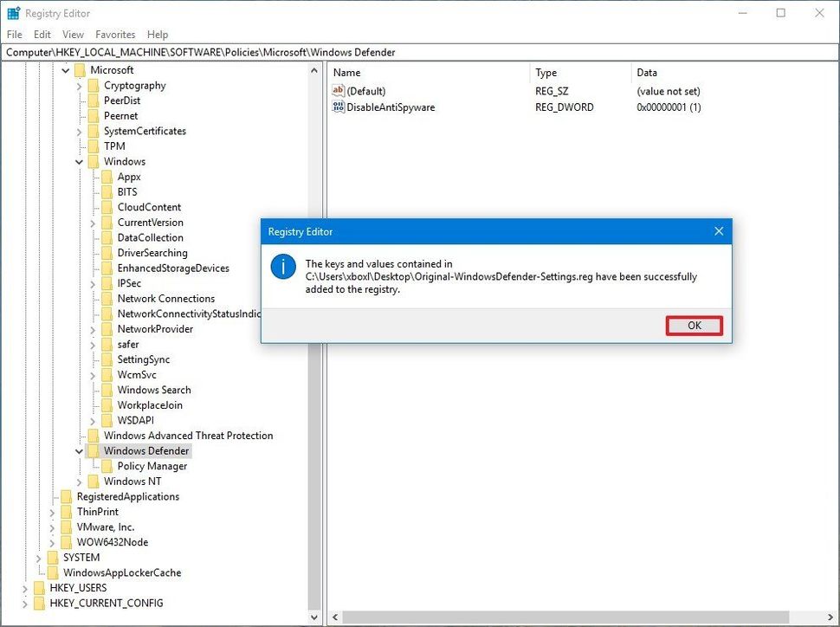This screenshot has height=627, width=840.
Task: Click the Cryptography folder icon
Action: click(x=95, y=85)
